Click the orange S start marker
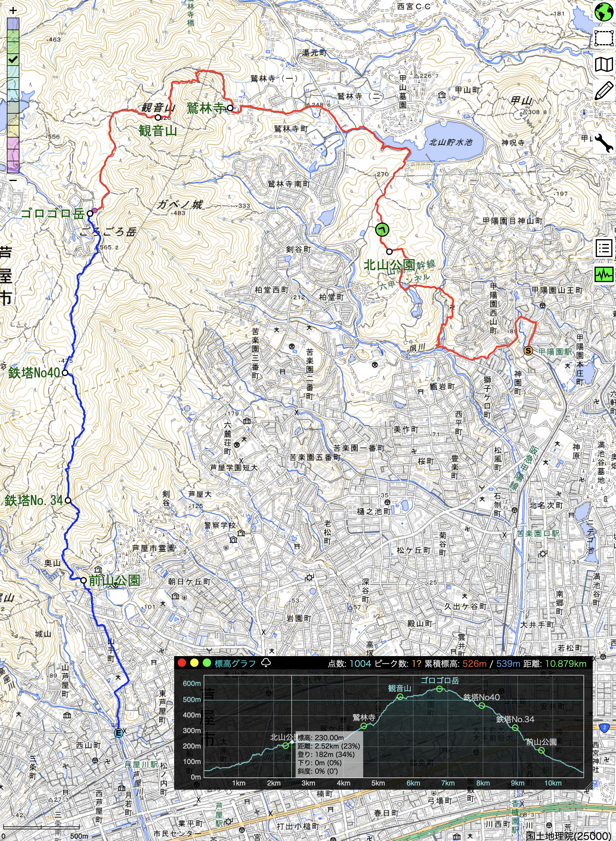 coord(528,351)
